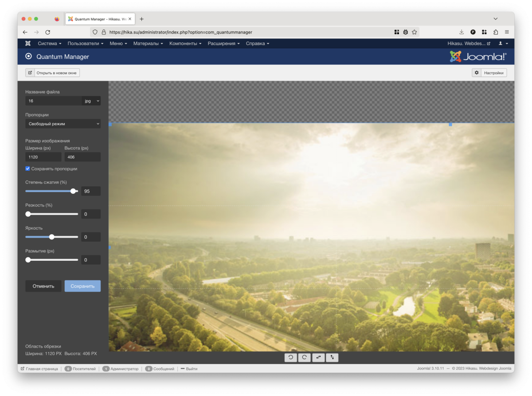This screenshot has height=396, width=532.
Task: Bookmark this page with the star icon
Action: pos(414,32)
